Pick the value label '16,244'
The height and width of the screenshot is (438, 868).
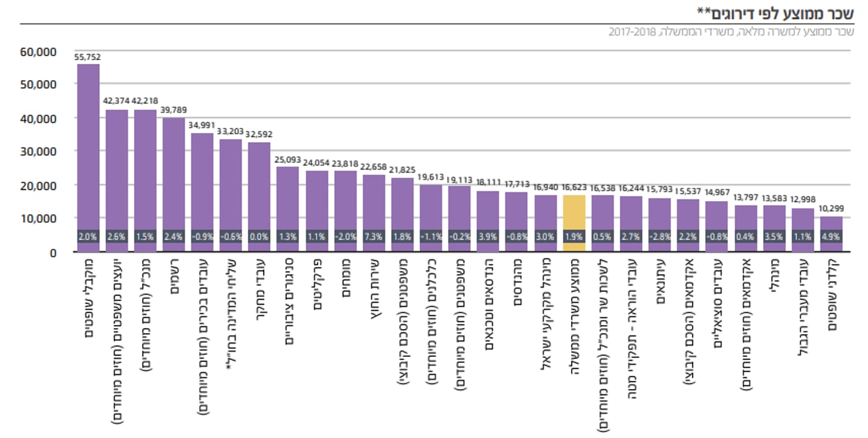point(631,189)
